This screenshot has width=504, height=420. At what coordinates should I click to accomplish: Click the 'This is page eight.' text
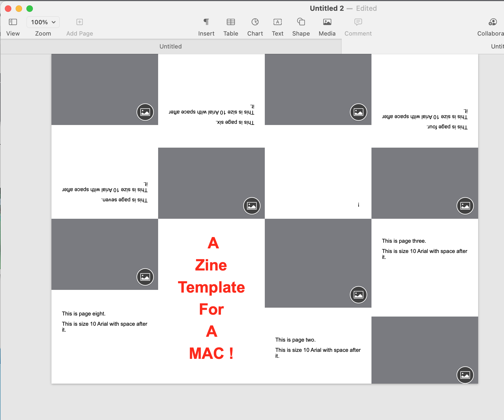point(84,314)
